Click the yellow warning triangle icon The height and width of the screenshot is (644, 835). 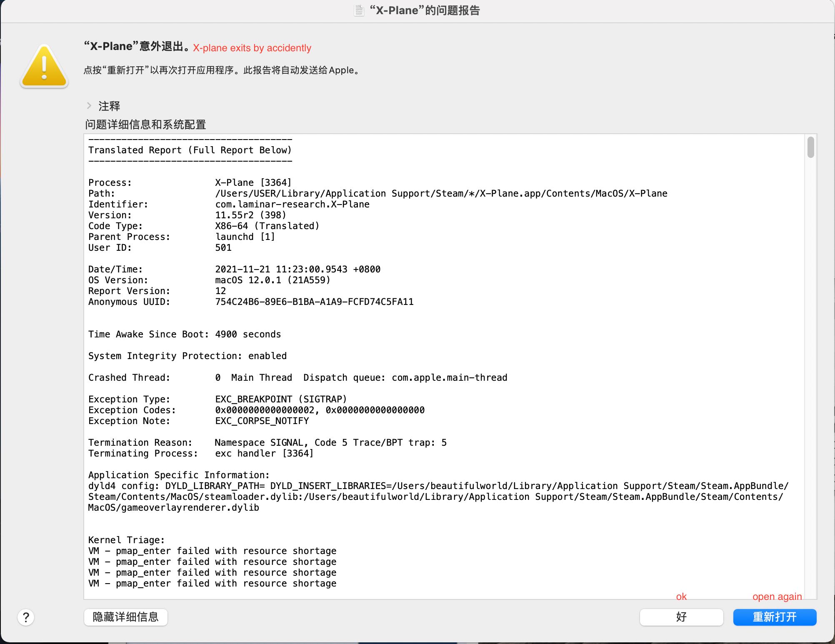[x=44, y=67]
